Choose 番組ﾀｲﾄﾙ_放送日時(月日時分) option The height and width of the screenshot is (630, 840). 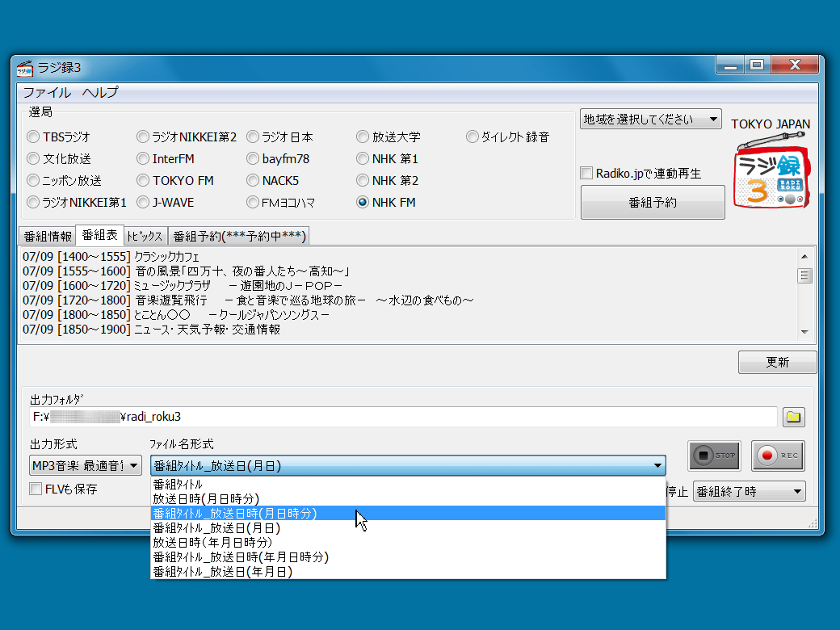tap(408, 513)
